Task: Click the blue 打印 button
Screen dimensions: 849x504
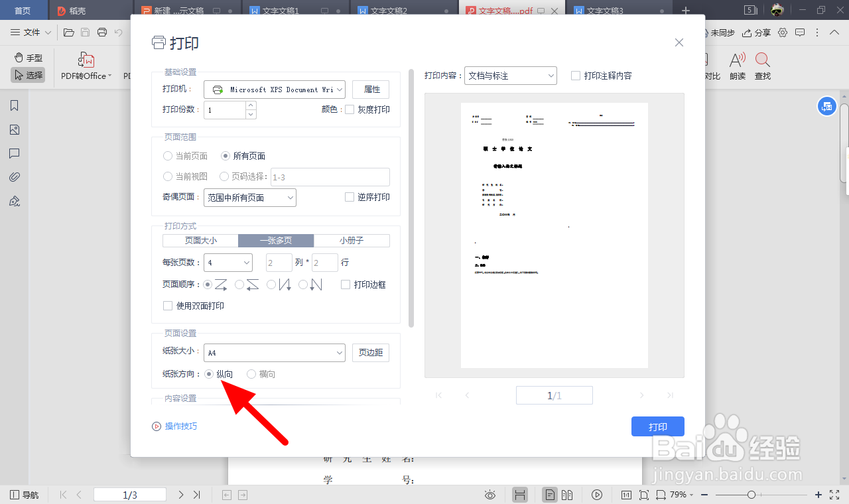Action: click(657, 426)
